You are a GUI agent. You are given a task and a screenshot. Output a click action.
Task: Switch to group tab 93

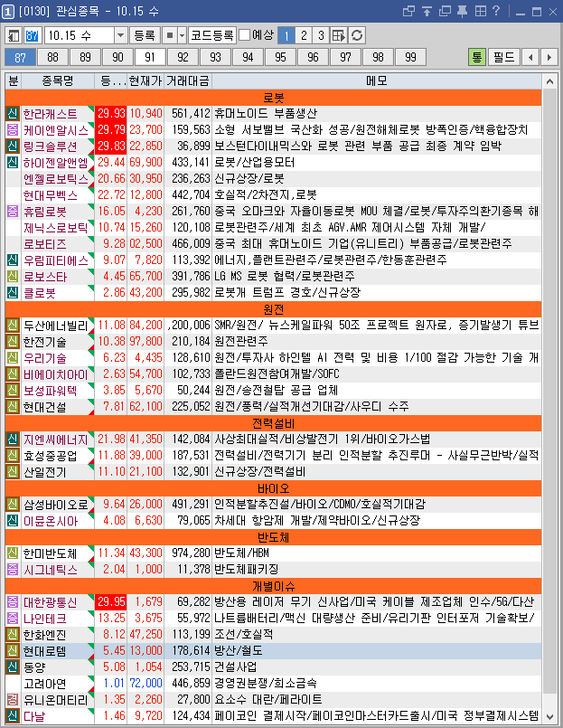tap(216, 57)
